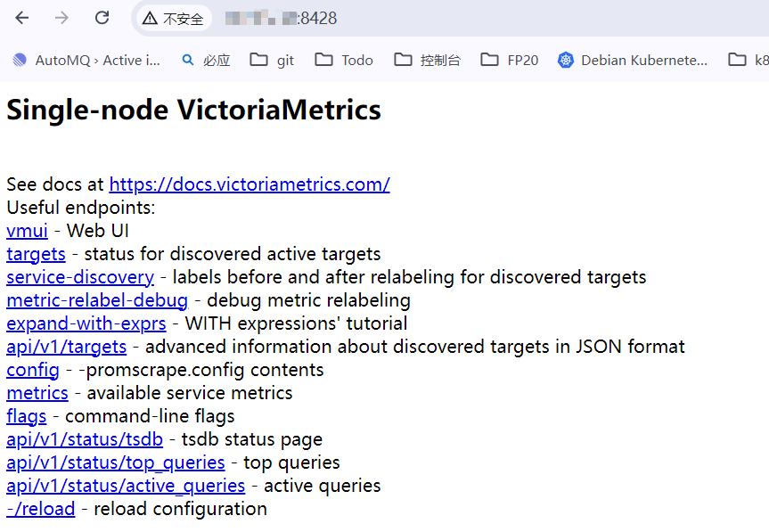Open the 必应 search bookmark
The height and width of the screenshot is (532, 769).
(206, 60)
